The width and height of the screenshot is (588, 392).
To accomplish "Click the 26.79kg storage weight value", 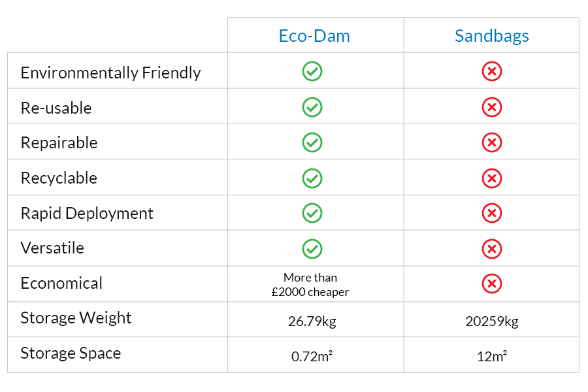I will (x=311, y=321).
